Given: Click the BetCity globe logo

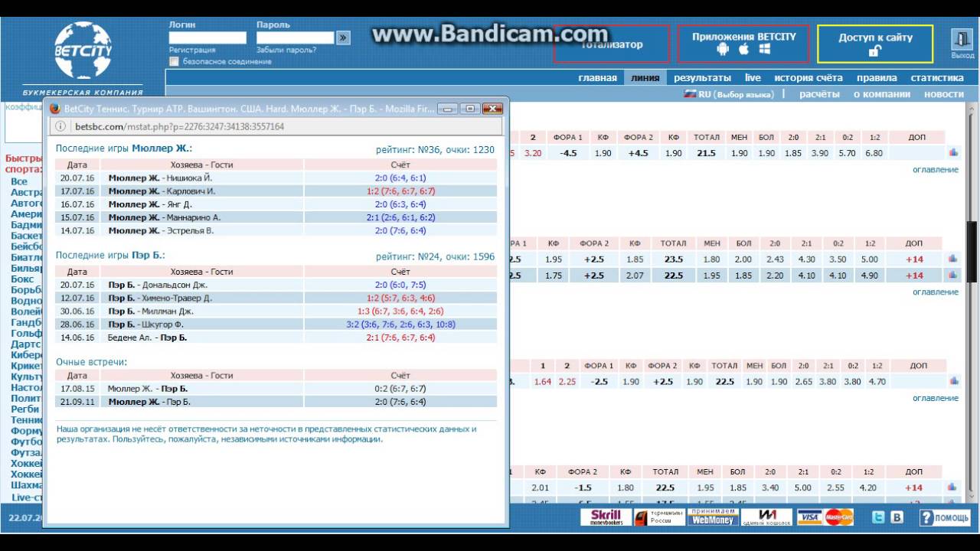Looking at the screenshot, I should point(83,51).
